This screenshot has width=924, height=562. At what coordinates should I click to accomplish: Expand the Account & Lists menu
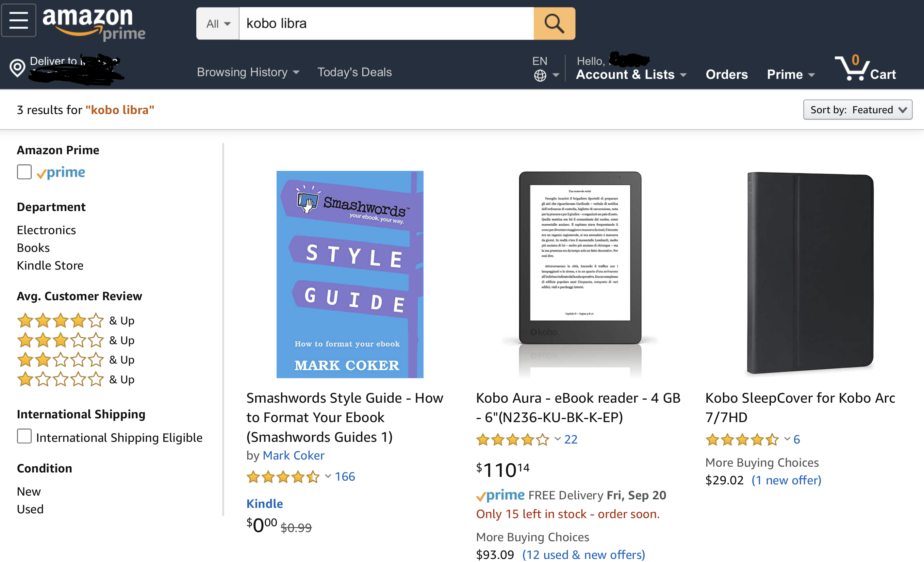[x=631, y=74]
